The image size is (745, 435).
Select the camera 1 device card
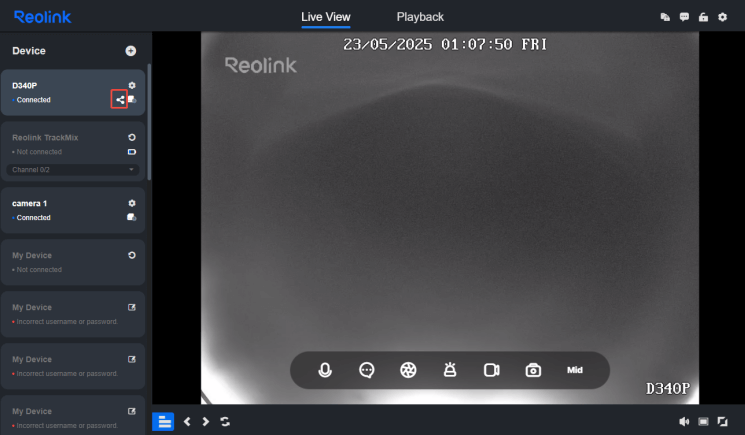(x=73, y=210)
